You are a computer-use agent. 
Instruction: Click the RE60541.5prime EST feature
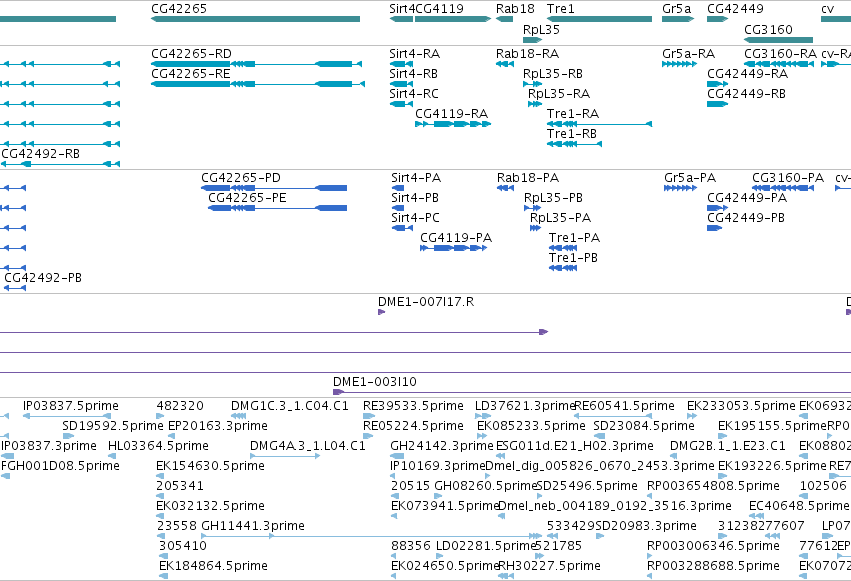click(x=613, y=416)
